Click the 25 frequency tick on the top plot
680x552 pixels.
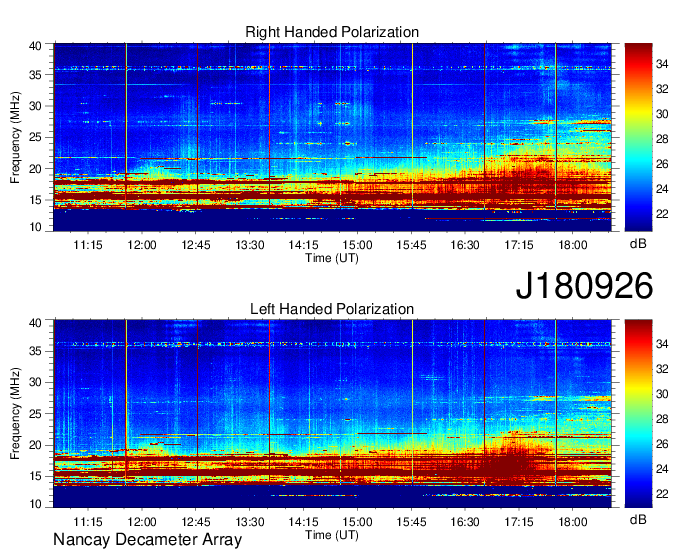tap(35, 137)
